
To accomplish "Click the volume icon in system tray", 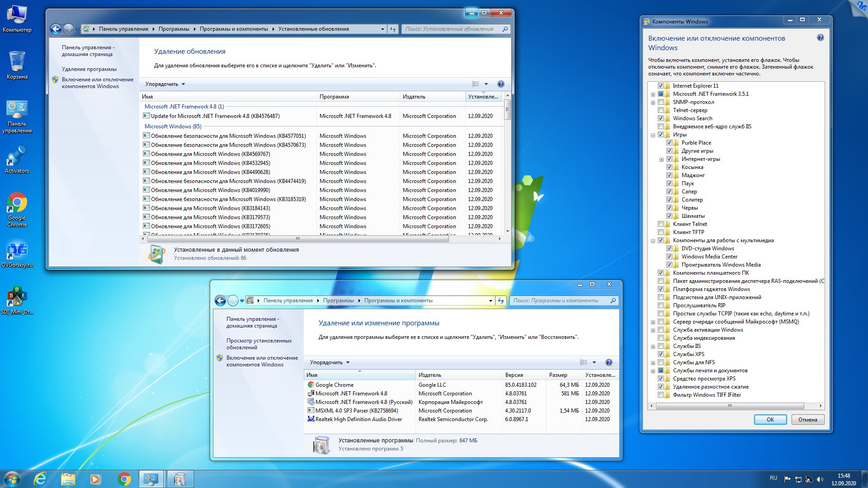I will (820, 479).
